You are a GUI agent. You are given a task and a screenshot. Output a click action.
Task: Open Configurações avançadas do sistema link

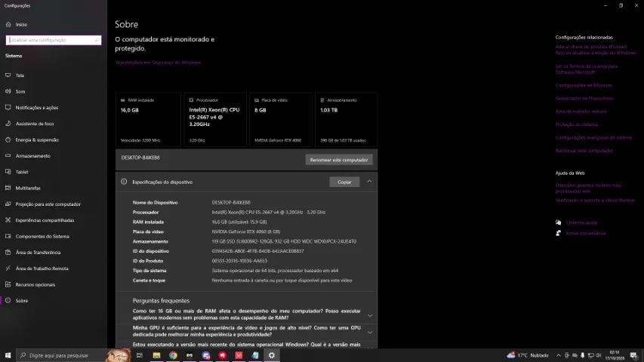[593, 137]
